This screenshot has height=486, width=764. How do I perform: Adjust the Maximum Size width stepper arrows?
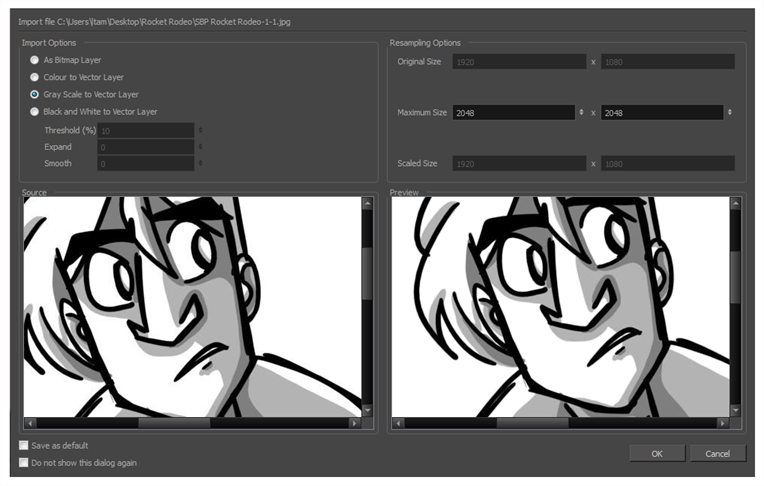click(582, 113)
